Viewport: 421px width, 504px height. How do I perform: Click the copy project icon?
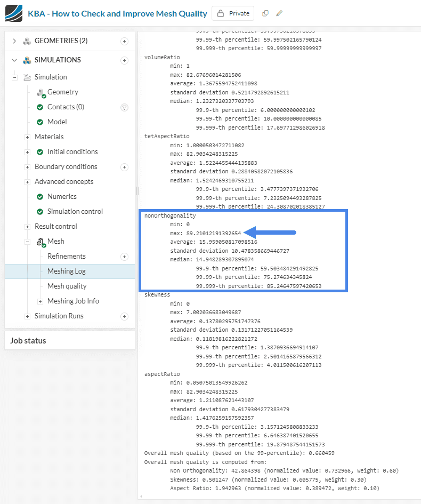265,13
